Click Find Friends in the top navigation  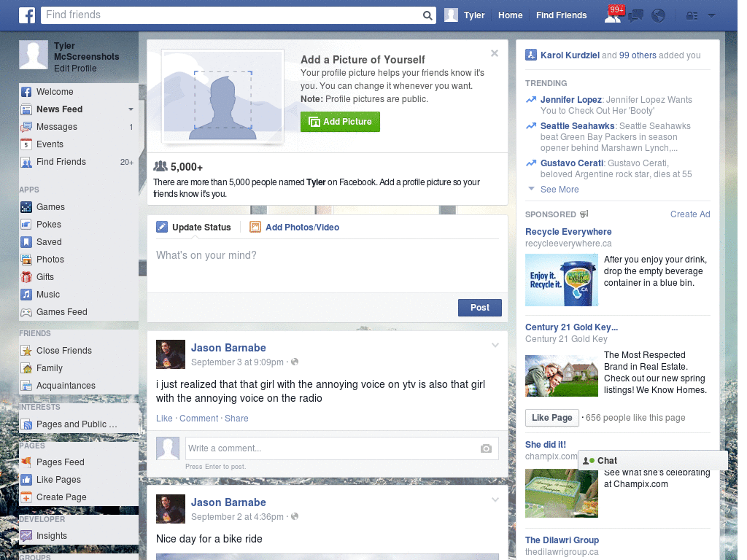(561, 15)
